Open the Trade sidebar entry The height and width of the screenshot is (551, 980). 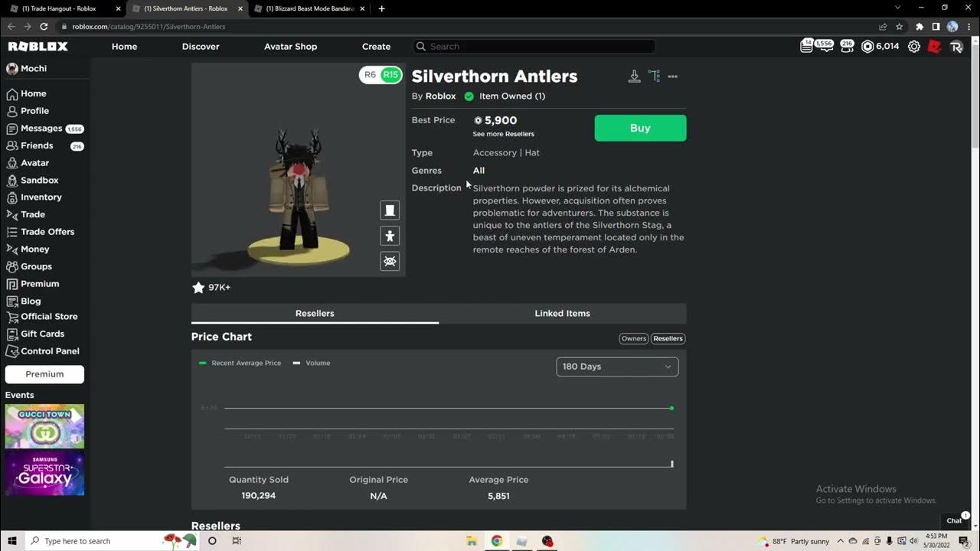[26, 214]
